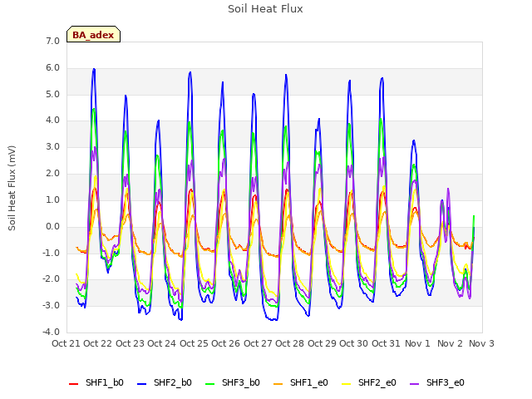Click the Oct 21 x-axis tick label
Screen dimensions: 532x399
66,343
